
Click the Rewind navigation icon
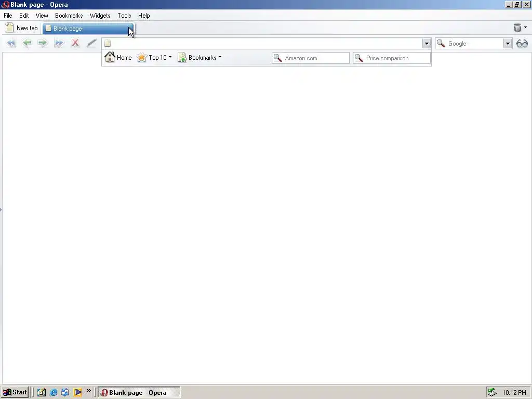(11, 43)
